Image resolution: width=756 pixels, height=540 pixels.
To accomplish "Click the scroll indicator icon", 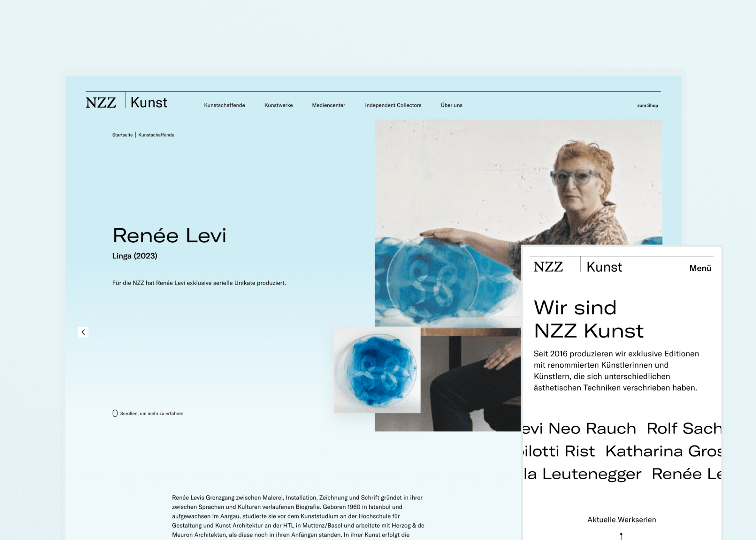I will coord(112,413).
